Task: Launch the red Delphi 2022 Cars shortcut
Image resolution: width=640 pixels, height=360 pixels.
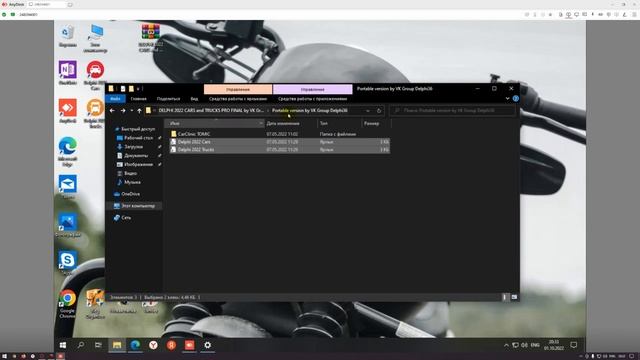Action: [95, 75]
